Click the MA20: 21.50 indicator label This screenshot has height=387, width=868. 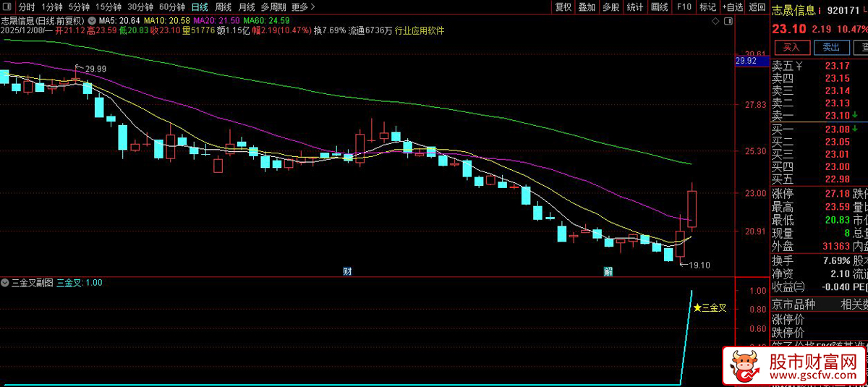[x=218, y=21]
